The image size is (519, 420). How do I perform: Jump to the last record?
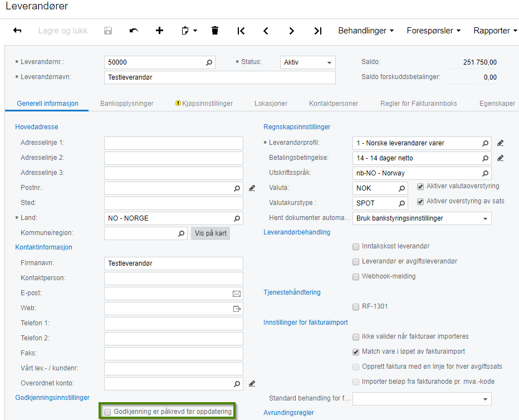[317, 31]
